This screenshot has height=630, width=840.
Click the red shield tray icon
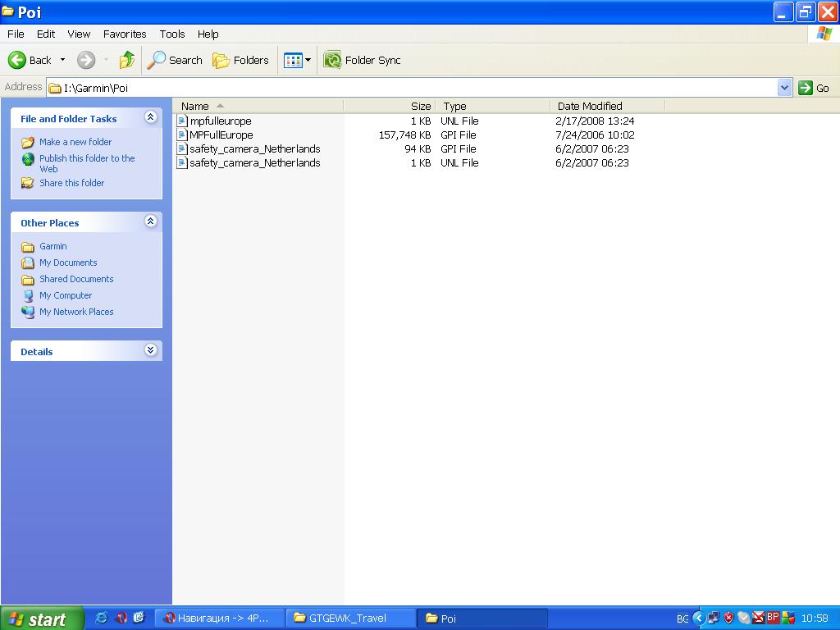728,618
